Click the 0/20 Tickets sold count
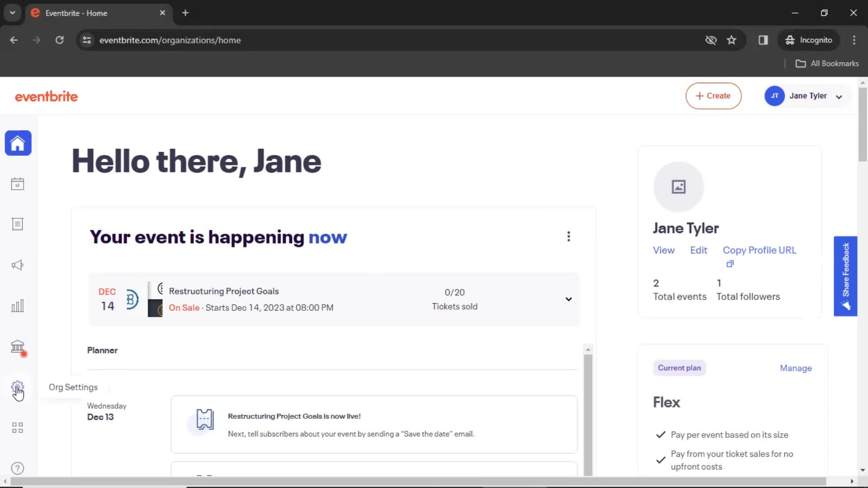The image size is (868, 488). [x=454, y=299]
